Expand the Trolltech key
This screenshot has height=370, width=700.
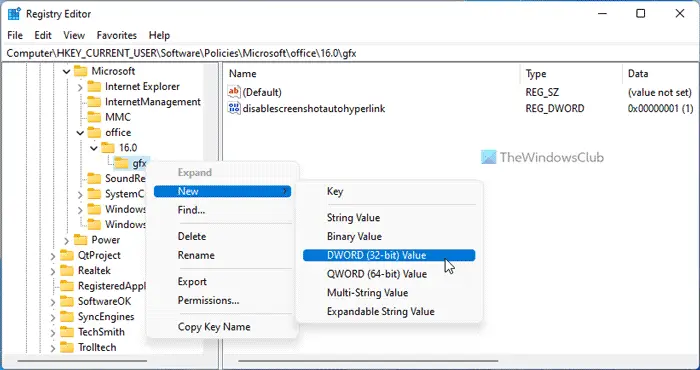pos(53,348)
